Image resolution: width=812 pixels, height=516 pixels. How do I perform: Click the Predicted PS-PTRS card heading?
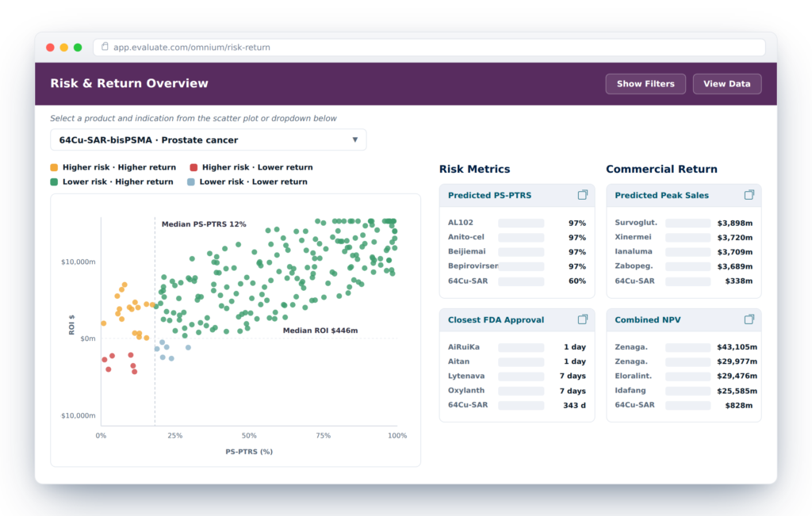[x=489, y=195]
